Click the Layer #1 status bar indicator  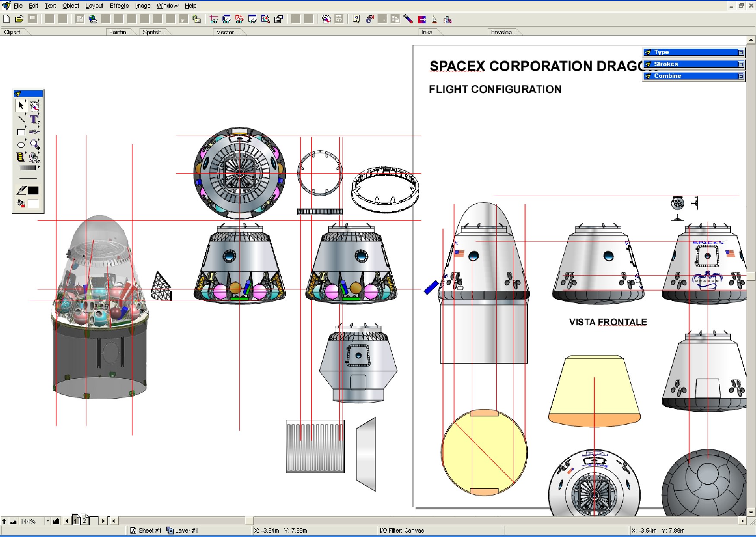point(182,531)
